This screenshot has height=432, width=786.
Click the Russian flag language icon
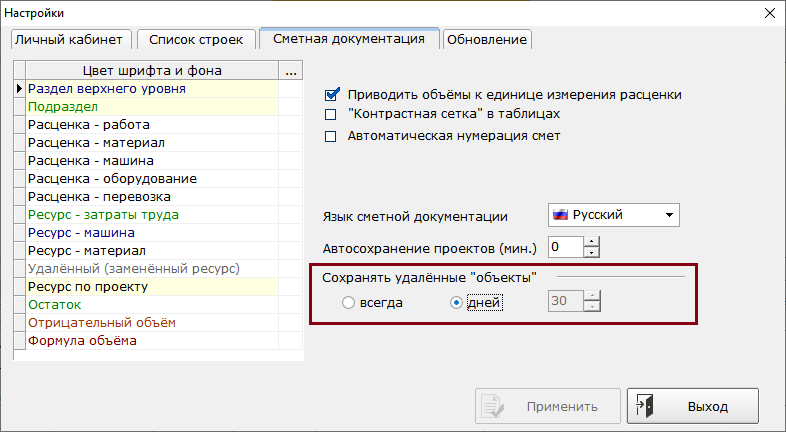pos(561,215)
